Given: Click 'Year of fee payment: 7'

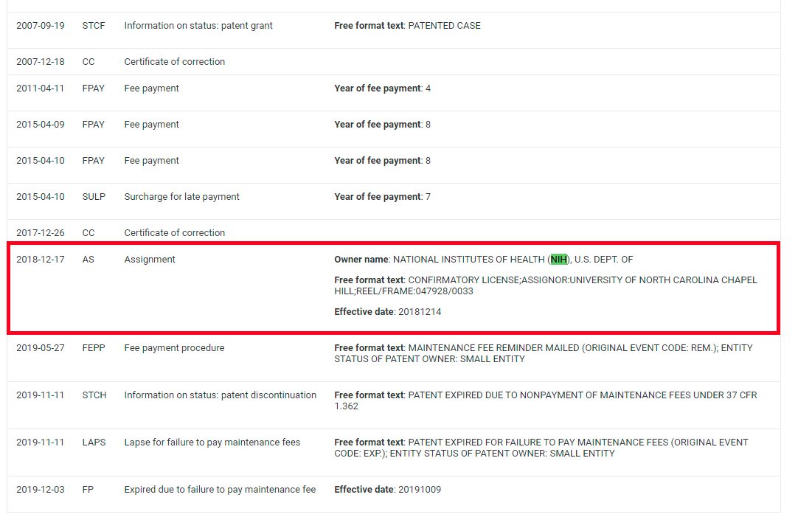Looking at the screenshot, I should point(383,197).
